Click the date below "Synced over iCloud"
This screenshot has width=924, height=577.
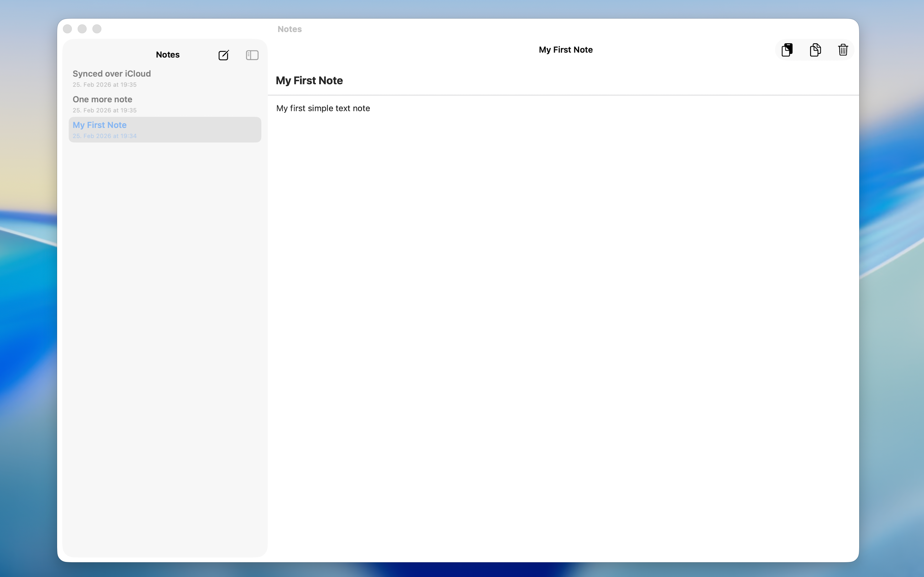(x=104, y=85)
